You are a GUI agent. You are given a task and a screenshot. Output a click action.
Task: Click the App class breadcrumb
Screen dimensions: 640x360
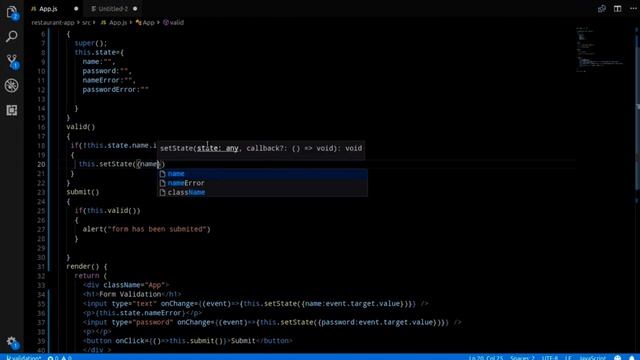(145, 22)
